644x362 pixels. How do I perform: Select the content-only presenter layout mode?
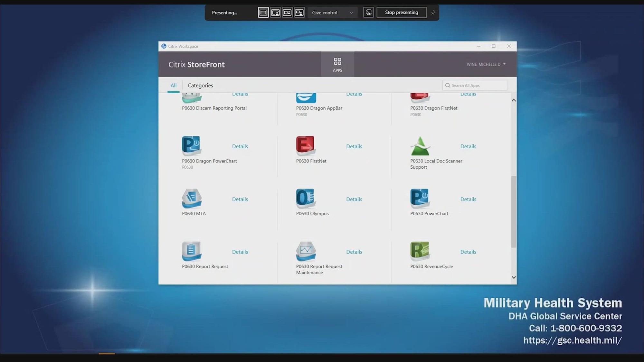(x=263, y=13)
